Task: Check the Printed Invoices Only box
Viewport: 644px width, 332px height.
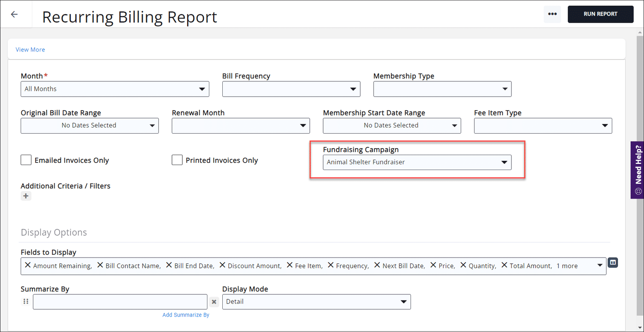Action: 177,160
